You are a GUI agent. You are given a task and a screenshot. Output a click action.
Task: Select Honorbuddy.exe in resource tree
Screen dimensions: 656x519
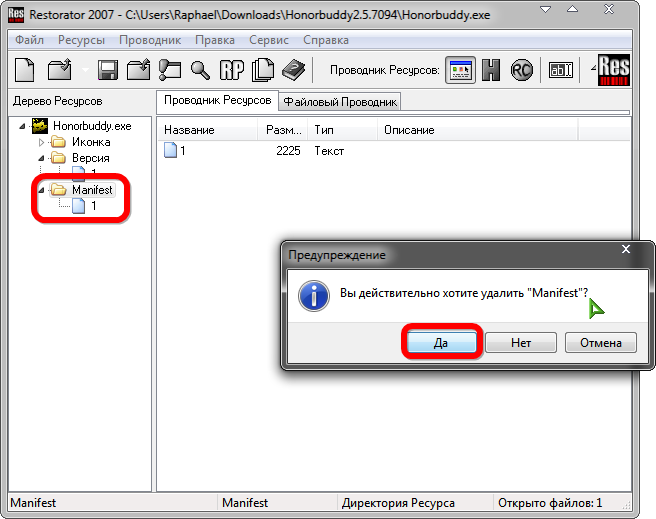(92, 126)
